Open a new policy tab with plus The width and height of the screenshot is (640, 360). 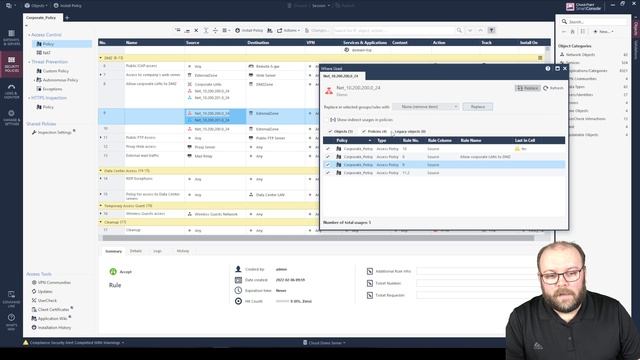point(67,18)
